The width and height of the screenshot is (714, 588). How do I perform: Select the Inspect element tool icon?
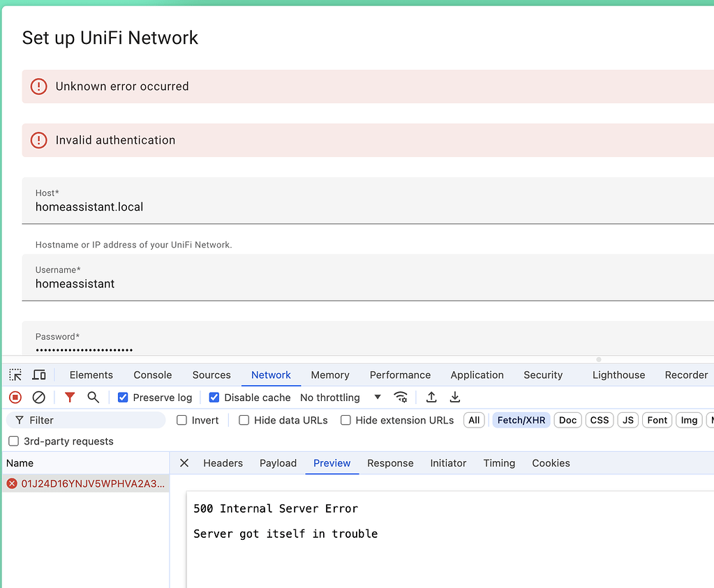point(15,375)
